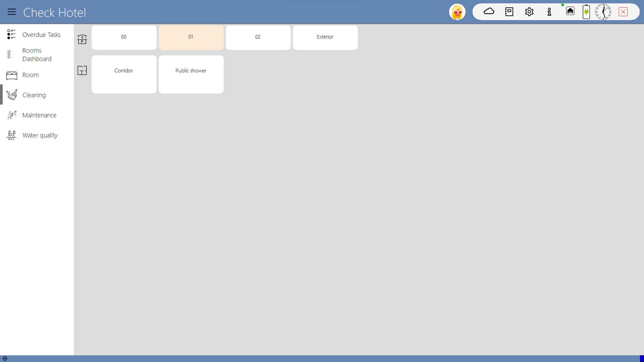Open the cloud sync icon
This screenshot has width=644, height=362.
pyautogui.click(x=489, y=12)
